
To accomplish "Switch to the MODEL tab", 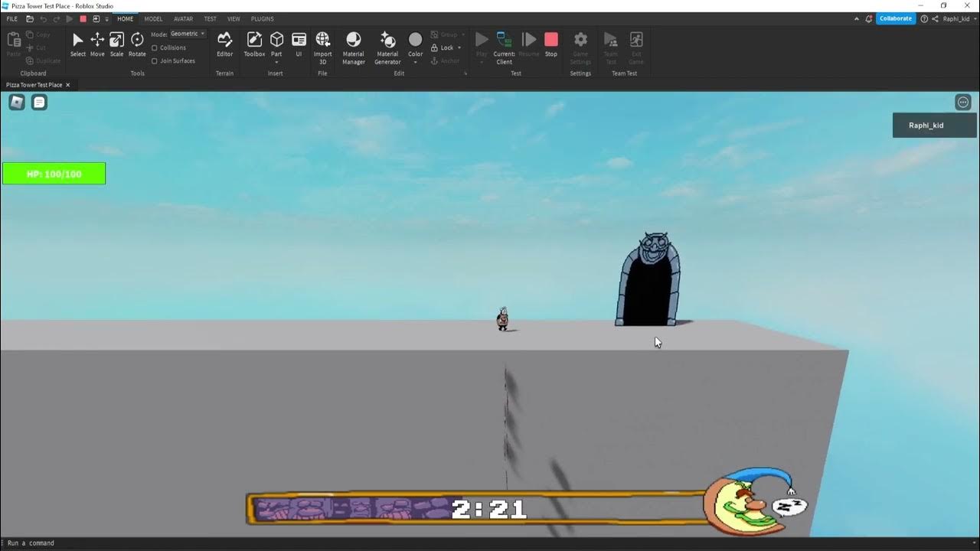I will [153, 18].
